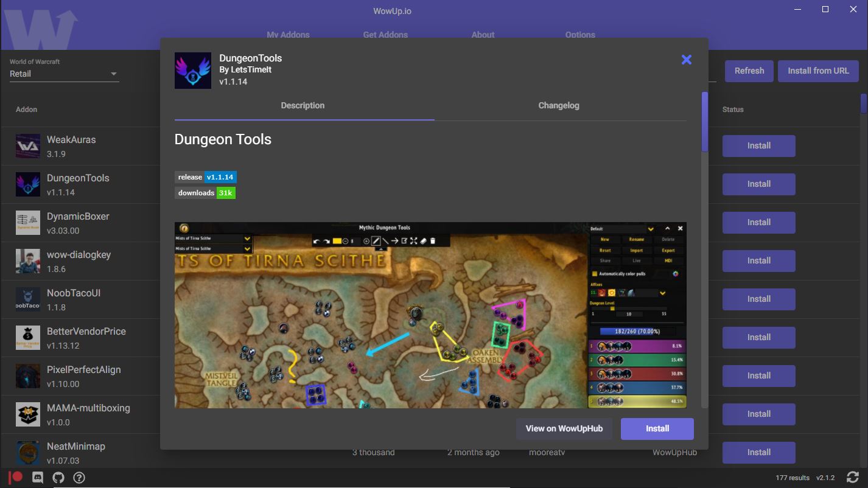Sort by the Addon column header

(26, 110)
